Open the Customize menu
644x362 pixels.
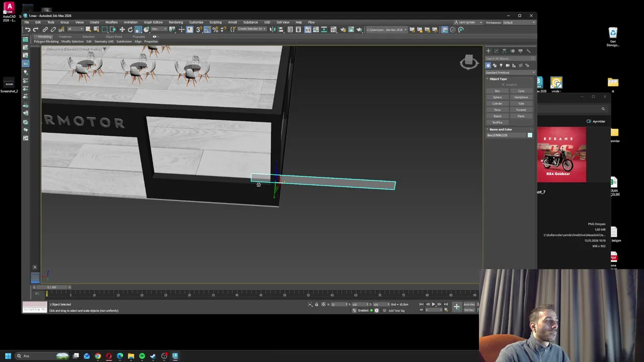196,22
